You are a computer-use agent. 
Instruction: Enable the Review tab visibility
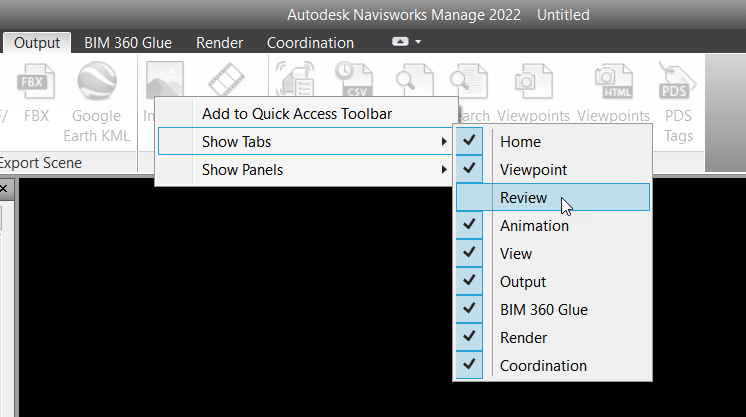(x=553, y=197)
